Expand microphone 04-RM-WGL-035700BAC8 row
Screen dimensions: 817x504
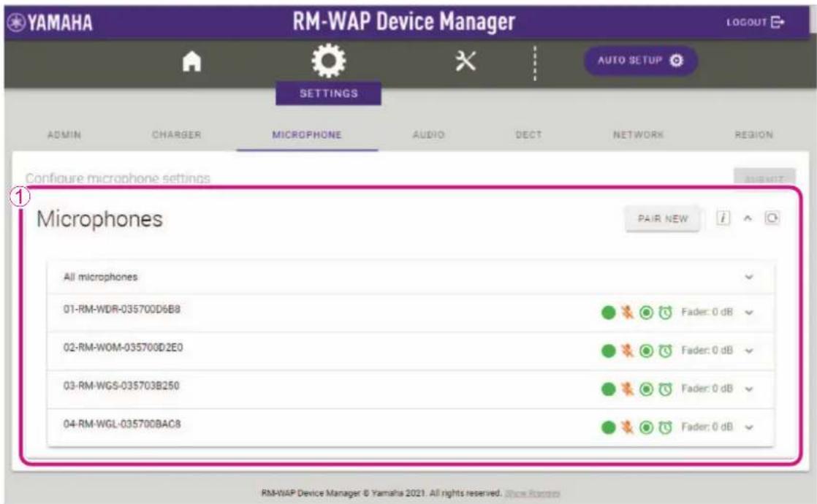coord(749,427)
